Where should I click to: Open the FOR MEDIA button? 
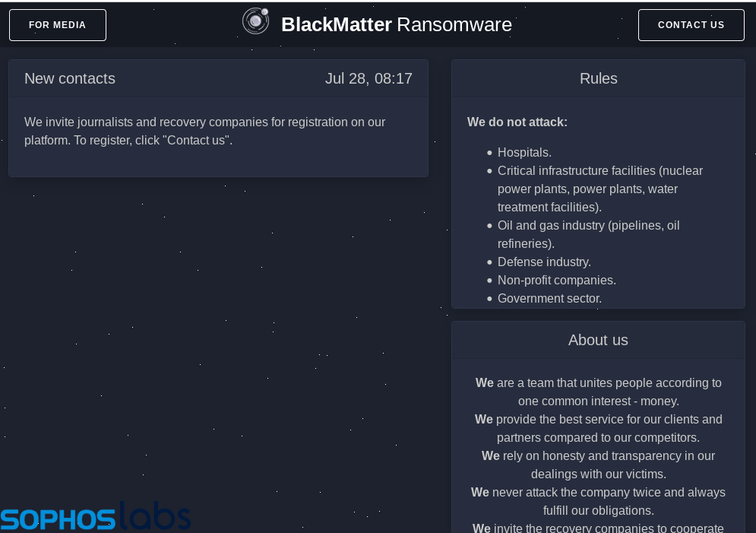(x=58, y=25)
